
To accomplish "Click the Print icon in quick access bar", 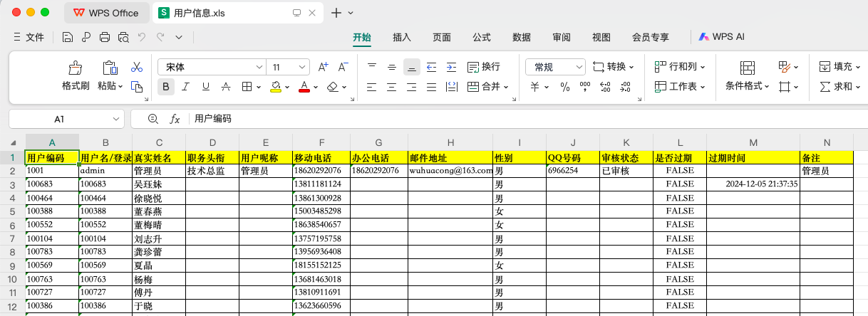I will point(105,37).
